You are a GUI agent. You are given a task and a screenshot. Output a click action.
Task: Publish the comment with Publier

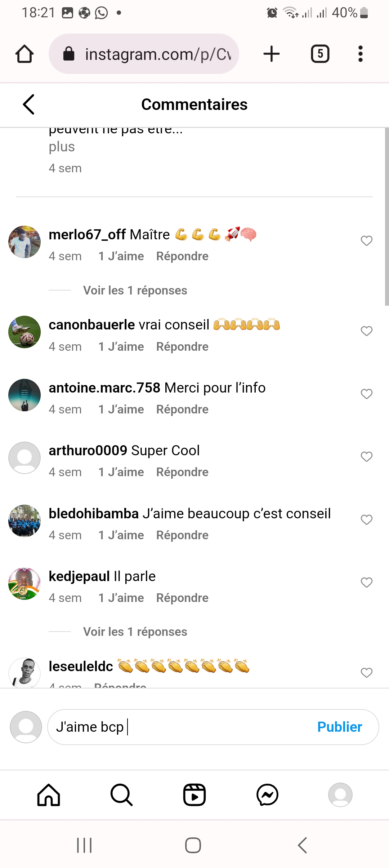click(x=339, y=727)
